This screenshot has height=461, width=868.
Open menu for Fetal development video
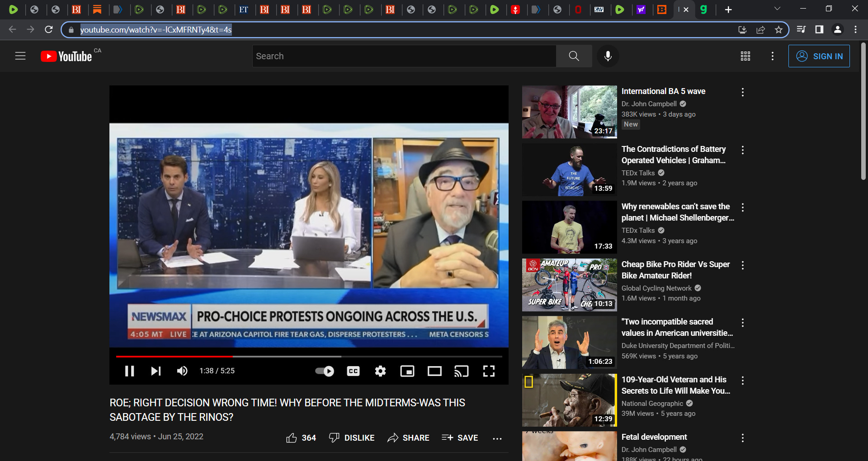[x=743, y=438]
